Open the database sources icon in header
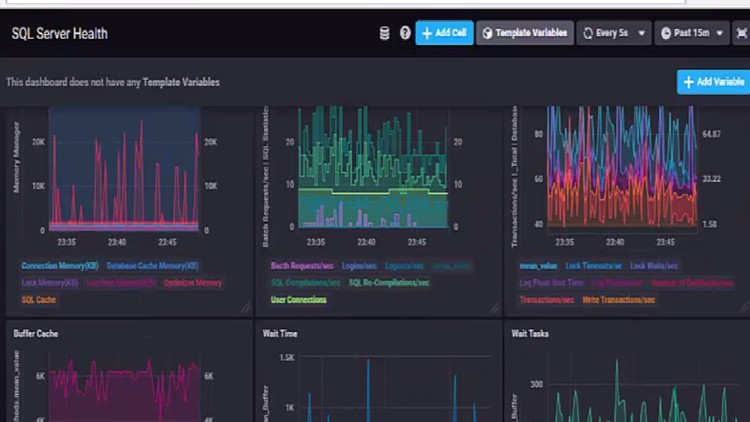750x422 pixels. (x=384, y=33)
